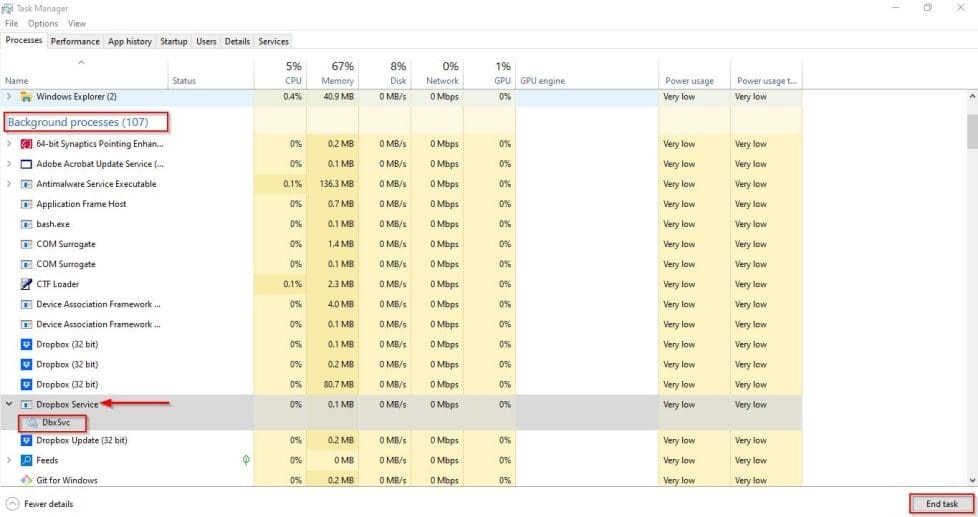Click the green leaf icon beside Feeds
The width and height of the screenshot is (978, 517).
point(245,460)
